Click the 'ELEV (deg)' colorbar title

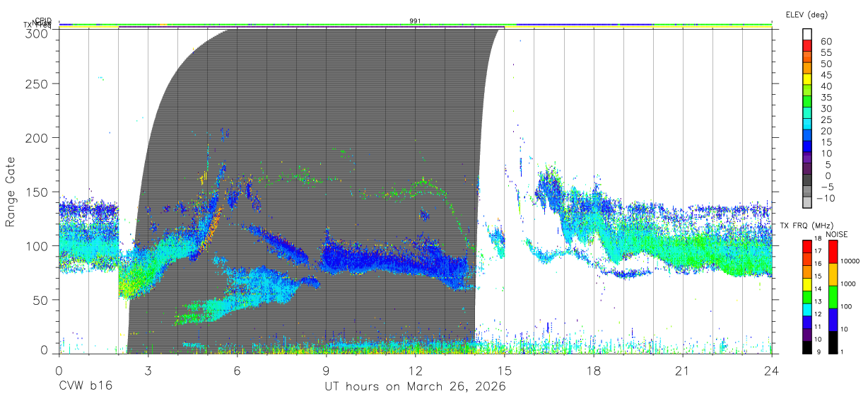tap(807, 15)
